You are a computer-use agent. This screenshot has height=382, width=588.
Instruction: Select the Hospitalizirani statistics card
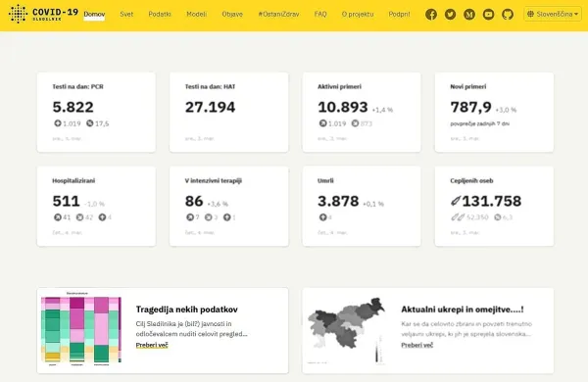pyautogui.click(x=96, y=207)
